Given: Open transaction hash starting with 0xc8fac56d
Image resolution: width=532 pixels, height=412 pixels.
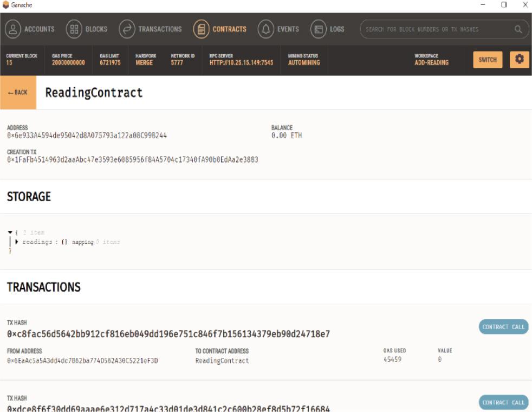Looking at the screenshot, I should 168,334.
